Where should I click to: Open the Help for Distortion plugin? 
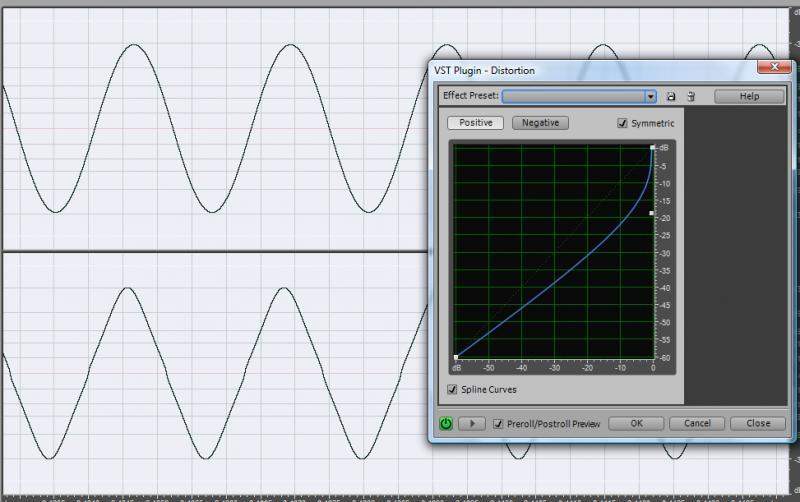(749, 97)
